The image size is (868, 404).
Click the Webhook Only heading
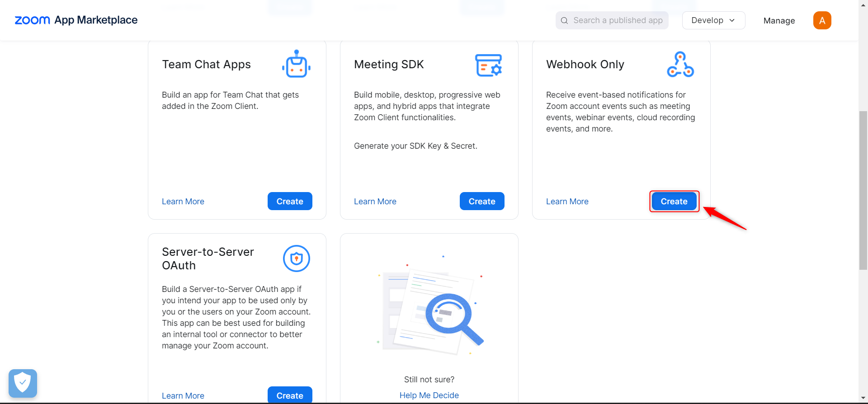585,64
